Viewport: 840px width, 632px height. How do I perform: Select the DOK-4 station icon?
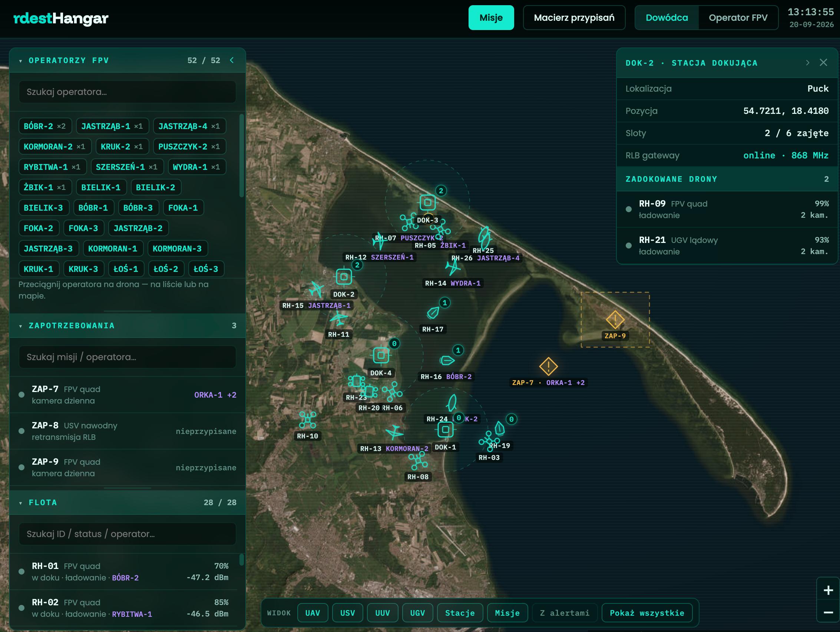pyautogui.click(x=381, y=355)
